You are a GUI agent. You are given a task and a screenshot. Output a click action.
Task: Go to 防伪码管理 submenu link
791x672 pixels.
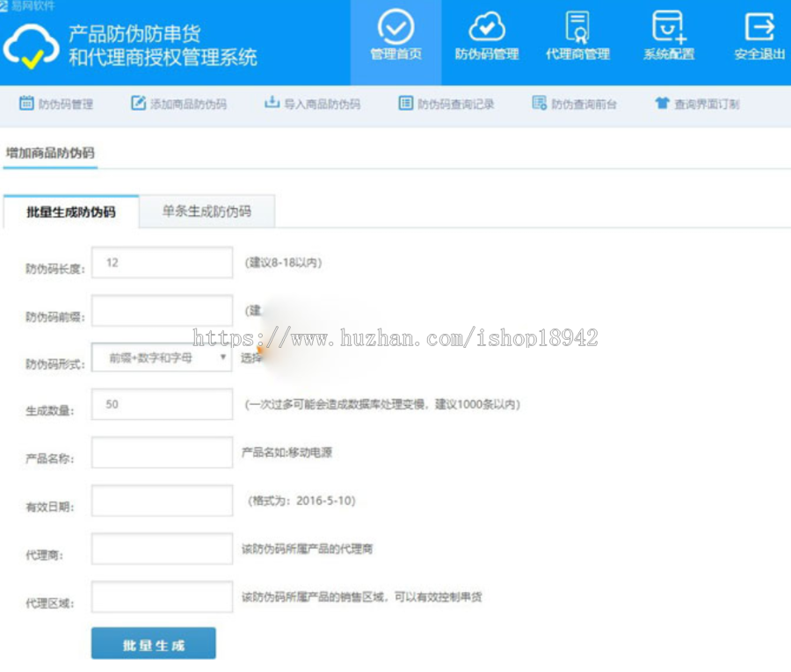click(66, 105)
